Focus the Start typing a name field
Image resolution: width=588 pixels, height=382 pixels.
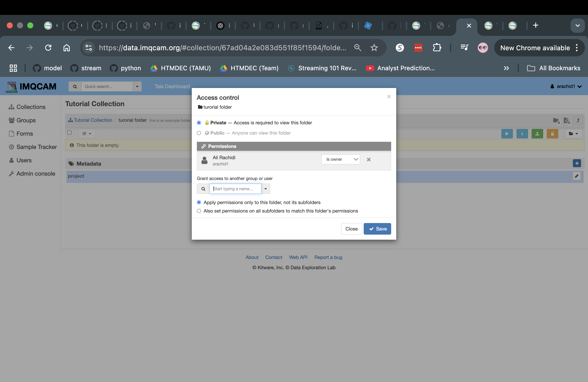[236, 189]
